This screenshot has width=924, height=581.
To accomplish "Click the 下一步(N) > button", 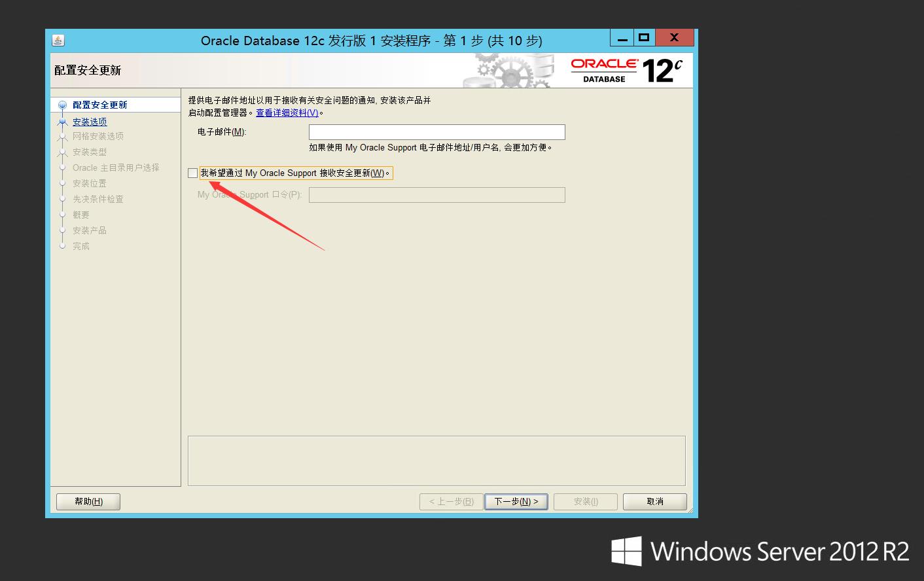I will click(516, 502).
